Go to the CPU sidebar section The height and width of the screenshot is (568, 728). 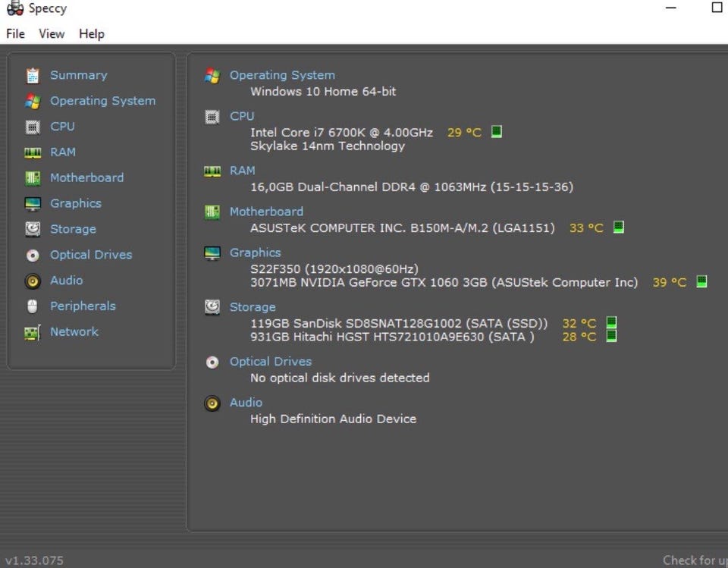point(62,127)
